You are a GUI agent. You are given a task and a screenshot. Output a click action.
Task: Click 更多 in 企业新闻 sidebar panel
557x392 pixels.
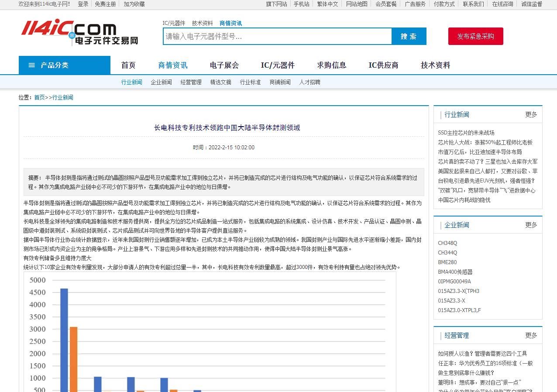(531, 225)
